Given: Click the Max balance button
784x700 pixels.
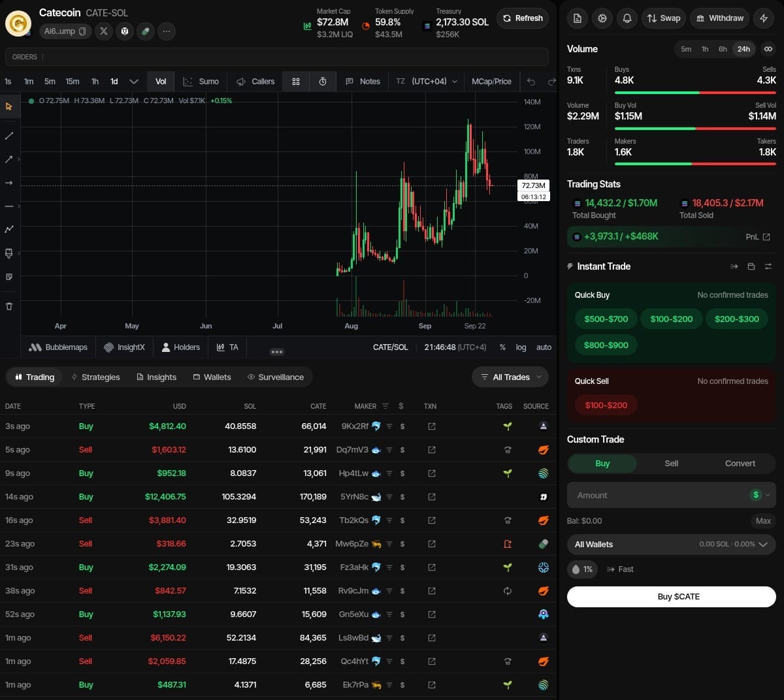Looking at the screenshot, I should coord(763,521).
